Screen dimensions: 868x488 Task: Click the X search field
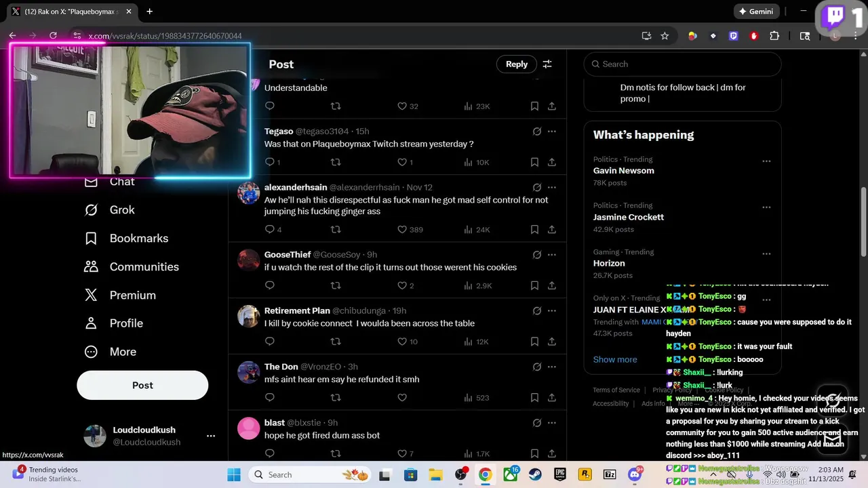(x=683, y=64)
